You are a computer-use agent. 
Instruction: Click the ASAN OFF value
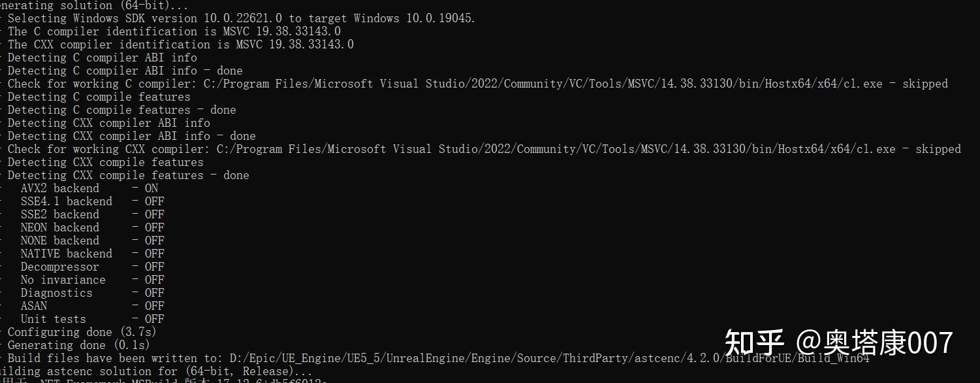click(154, 306)
